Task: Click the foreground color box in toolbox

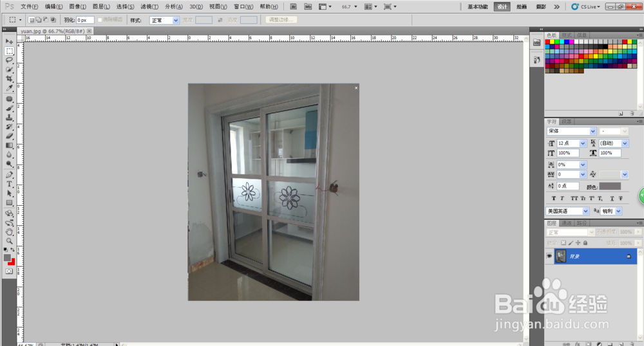Action: 7,257
